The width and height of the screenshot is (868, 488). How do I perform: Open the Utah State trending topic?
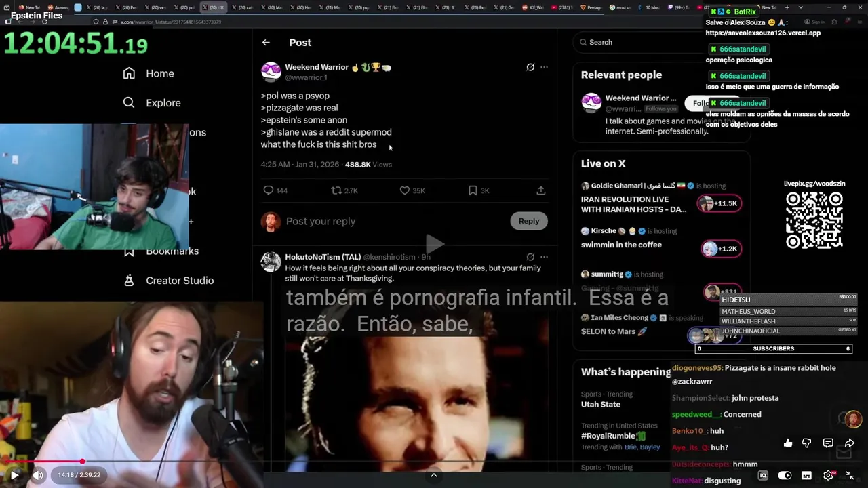(x=601, y=405)
